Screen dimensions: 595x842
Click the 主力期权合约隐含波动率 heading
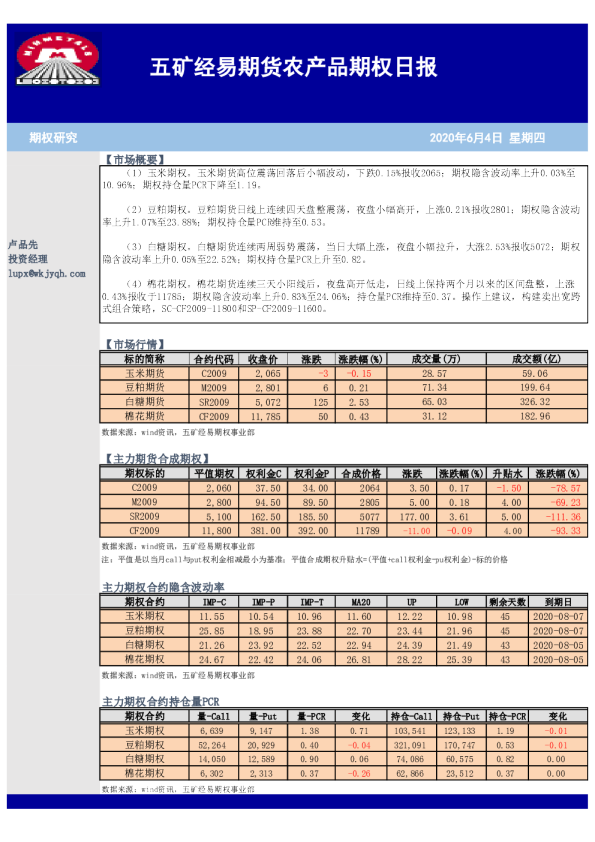pos(163,587)
